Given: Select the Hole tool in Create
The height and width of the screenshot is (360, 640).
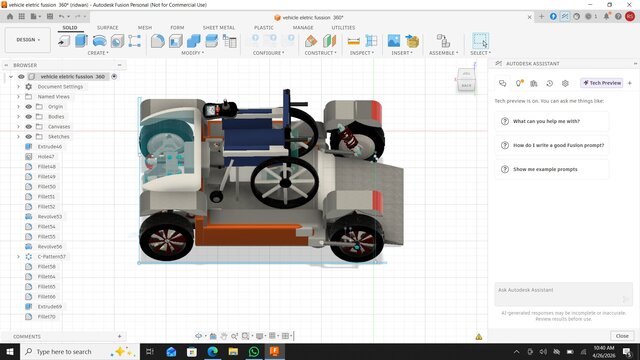Looking at the screenshot, I should point(117,41).
